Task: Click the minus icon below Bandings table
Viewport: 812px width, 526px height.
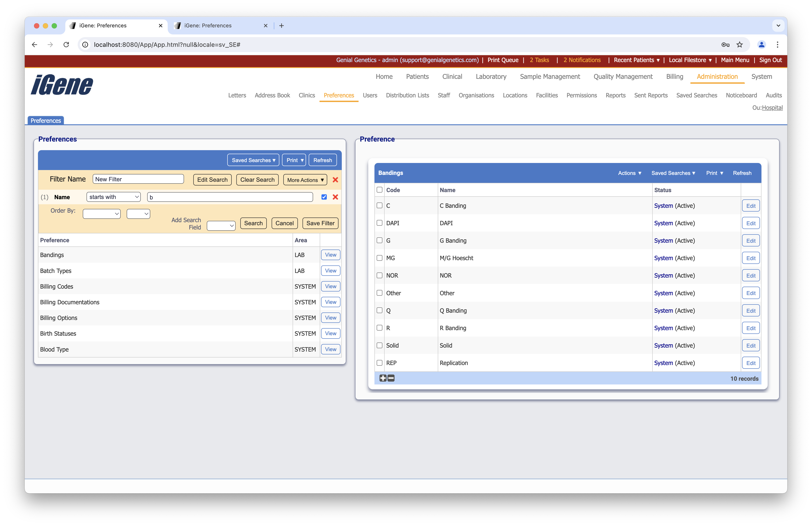Action: pos(391,378)
